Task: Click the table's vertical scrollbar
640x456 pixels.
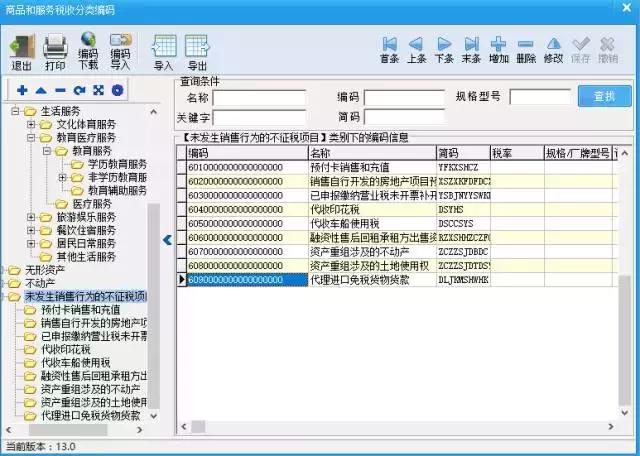Action: click(624, 341)
